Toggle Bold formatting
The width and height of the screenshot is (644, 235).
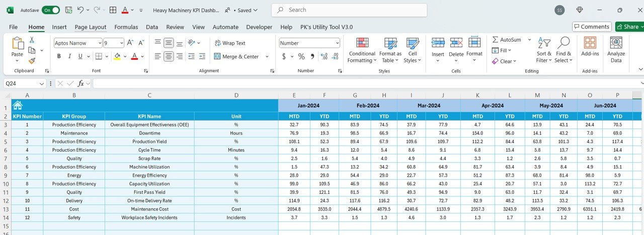[x=59, y=57]
